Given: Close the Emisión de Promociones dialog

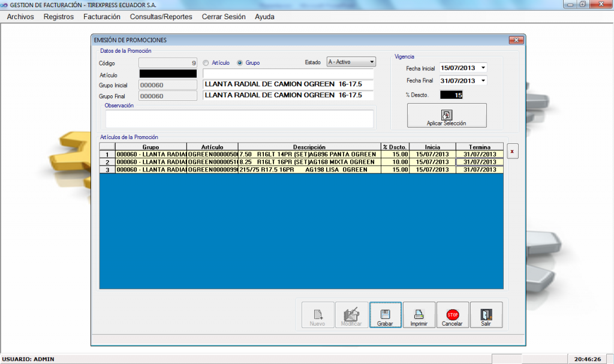Looking at the screenshot, I should point(516,40).
